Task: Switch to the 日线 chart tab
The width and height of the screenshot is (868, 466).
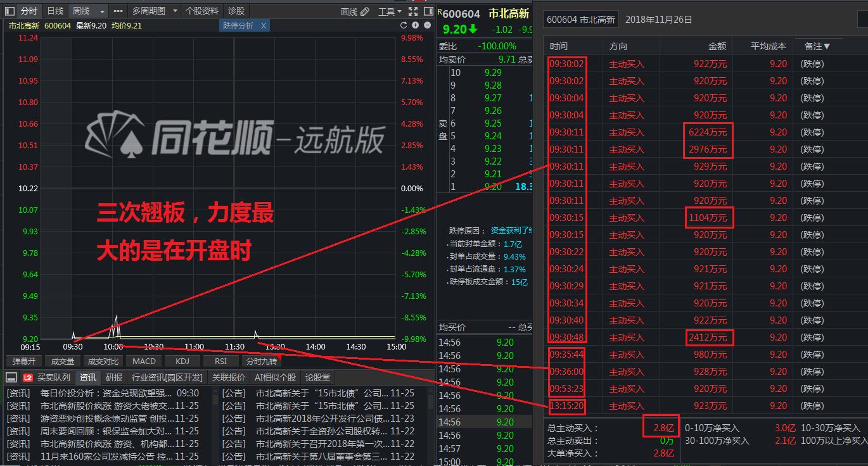Action: click(55, 11)
